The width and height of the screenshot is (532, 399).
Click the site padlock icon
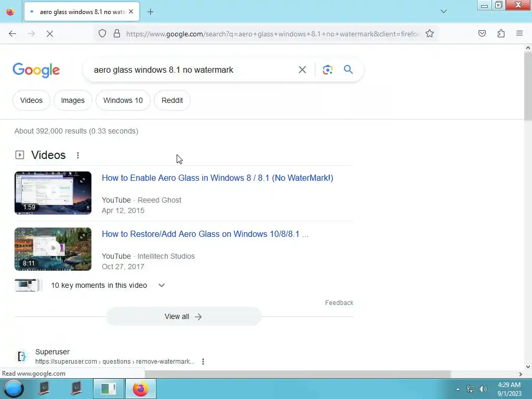pyautogui.click(x=117, y=34)
